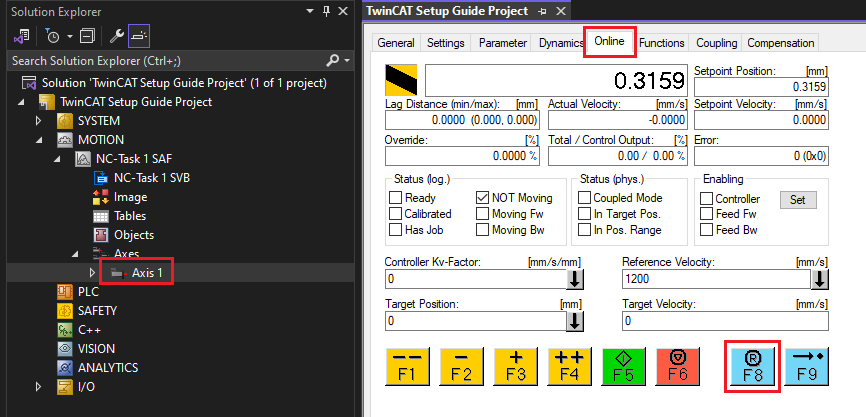Viewport: 866px width, 417px height.
Task: Click the Visual Studio switch views icon
Action: click(x=22, y=36)
